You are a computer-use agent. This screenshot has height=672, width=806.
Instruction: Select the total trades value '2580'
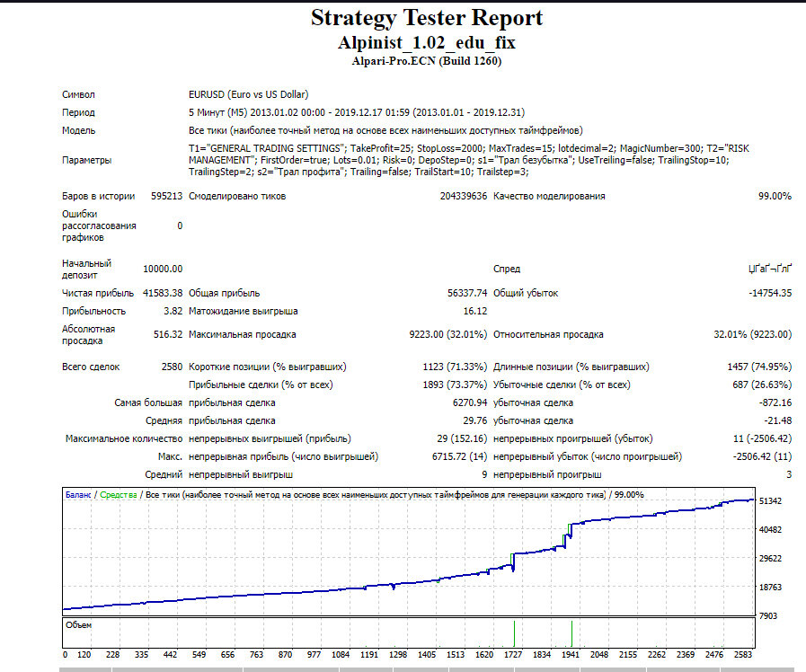coord(172,367)
